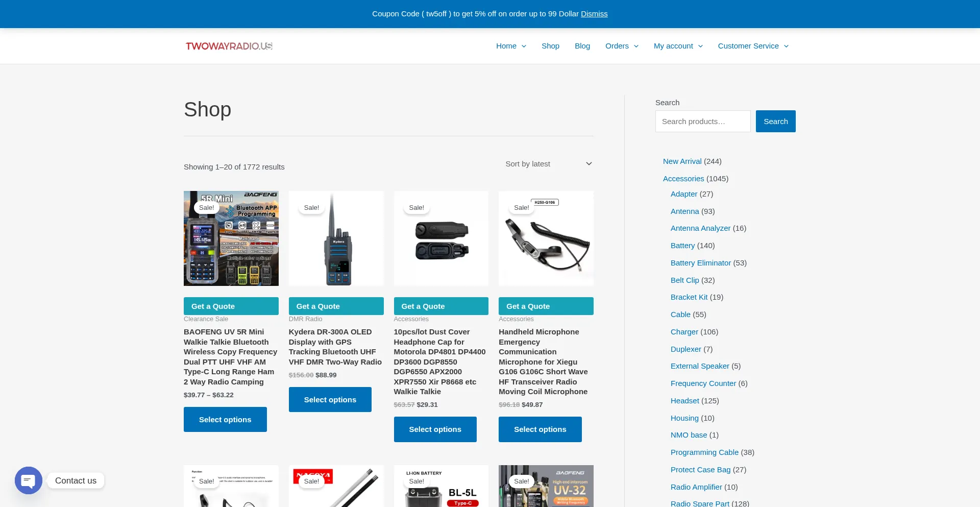This screenshot has width=980, height=507.
Task: Click the Xiegu handheld microphone image
Action: pos(546,238)
